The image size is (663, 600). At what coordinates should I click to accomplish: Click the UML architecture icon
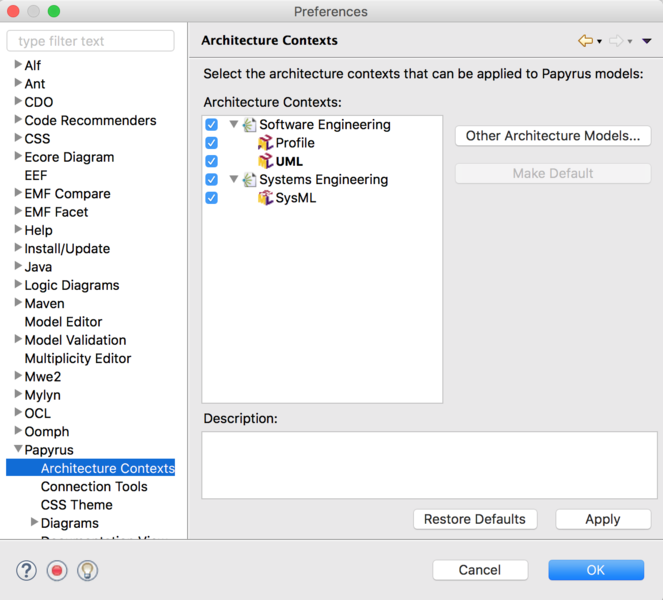[x=265, y=161]
